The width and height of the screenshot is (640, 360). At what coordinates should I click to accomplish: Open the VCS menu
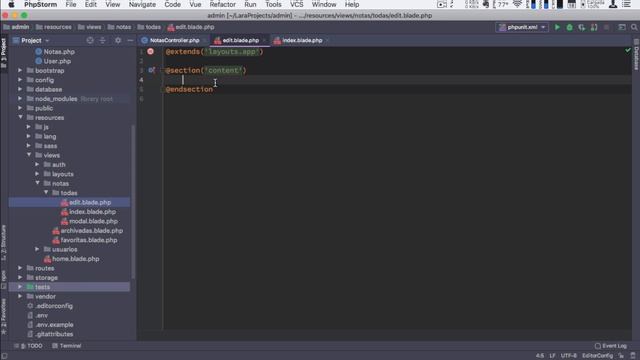tap(296, 4)
